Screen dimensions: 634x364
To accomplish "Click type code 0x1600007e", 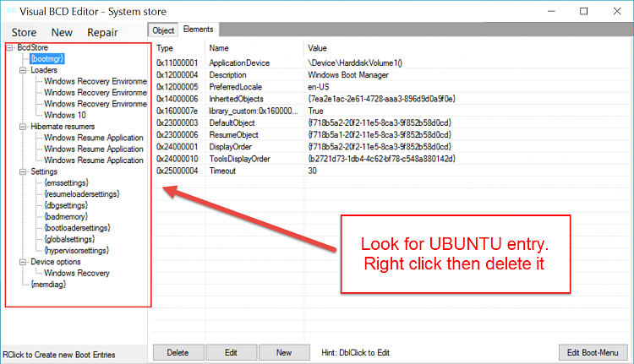I will pyautogui.click(x=178, y=111).
